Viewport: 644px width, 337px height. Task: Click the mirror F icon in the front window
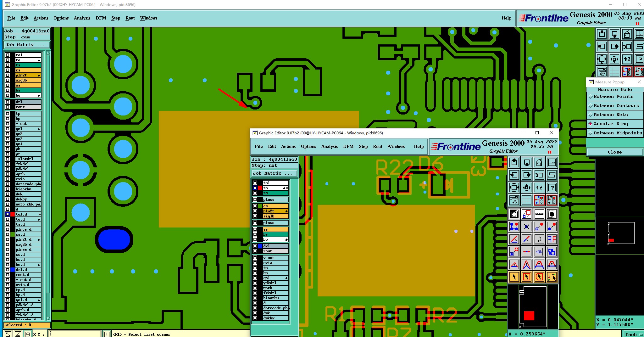[552, 239]
